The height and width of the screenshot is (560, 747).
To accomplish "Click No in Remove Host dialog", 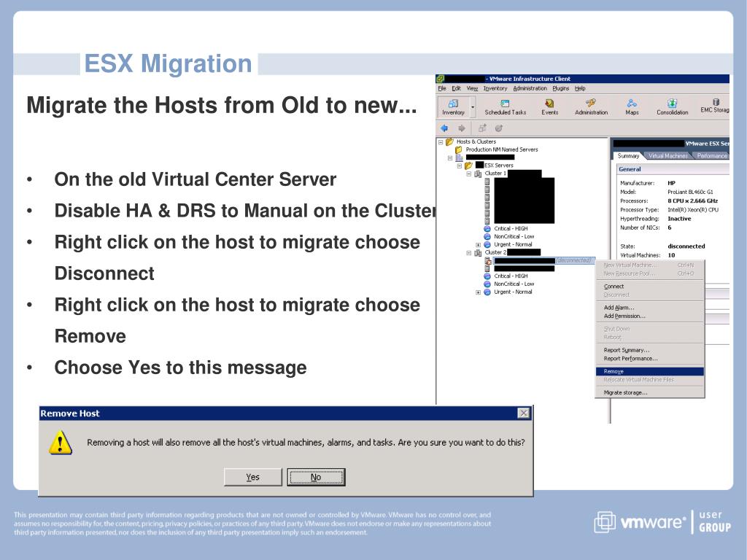I will pyautogui.click(x=316, y=477).
